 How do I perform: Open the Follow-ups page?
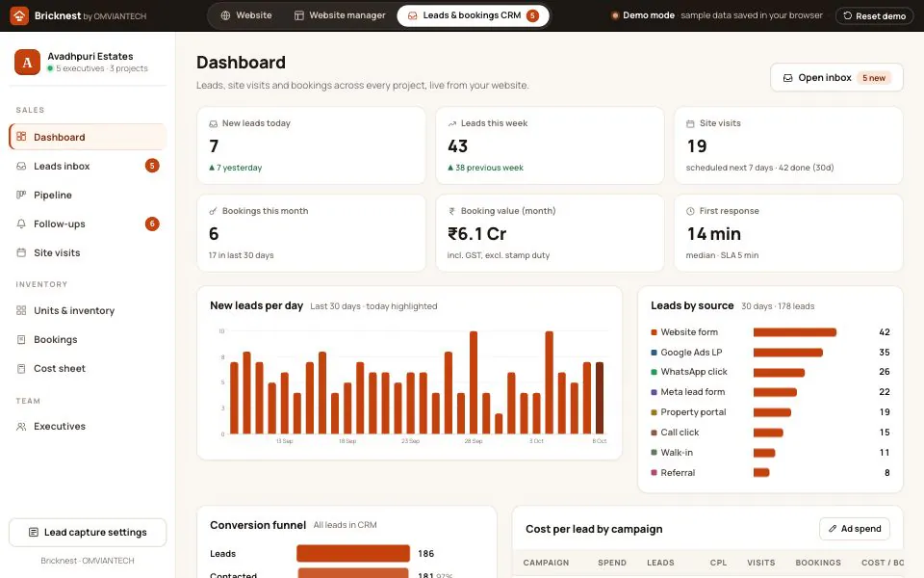click(x=88, y=223)
